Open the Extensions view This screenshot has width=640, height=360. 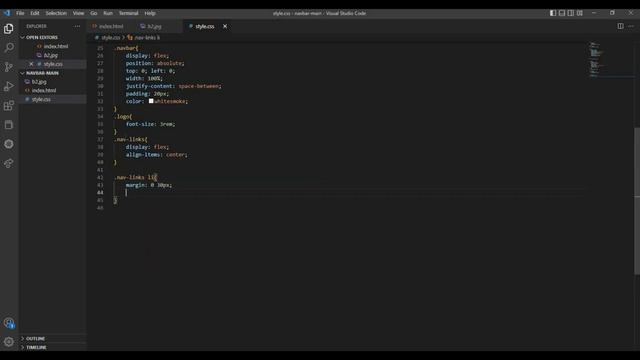point(9,106)
